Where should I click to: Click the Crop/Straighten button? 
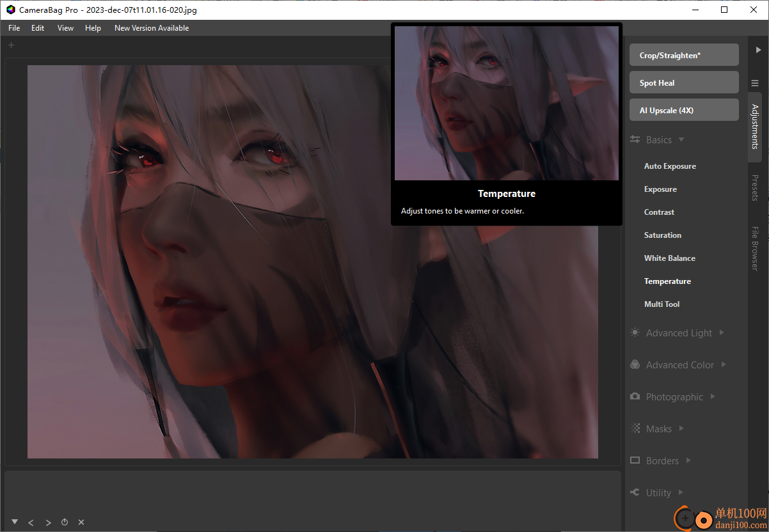[x=684, y=55]
